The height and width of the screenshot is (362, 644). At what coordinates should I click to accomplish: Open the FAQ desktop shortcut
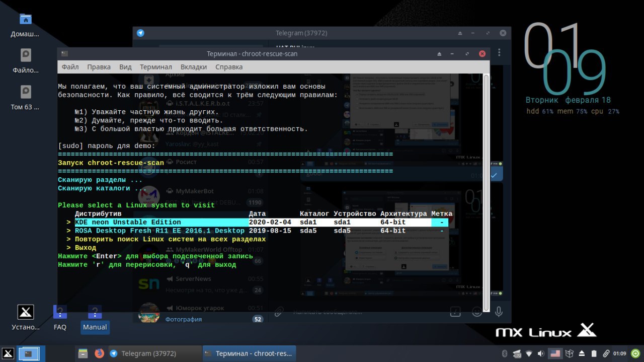tap(60, 318)
